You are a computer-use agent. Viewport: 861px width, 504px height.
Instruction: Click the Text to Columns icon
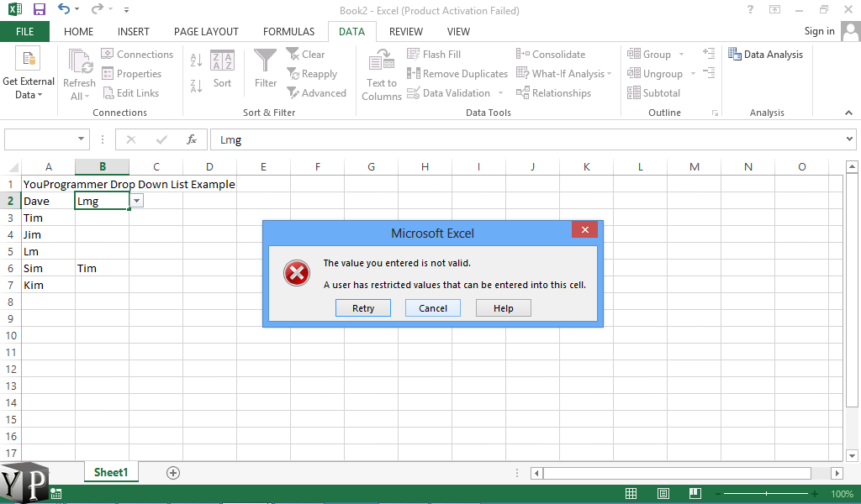381,73
